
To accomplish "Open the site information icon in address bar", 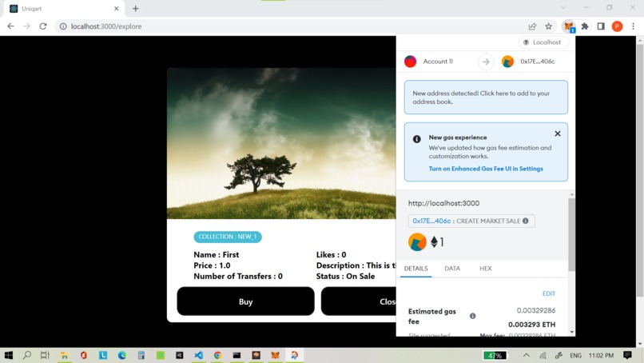I will coord(63,26).
